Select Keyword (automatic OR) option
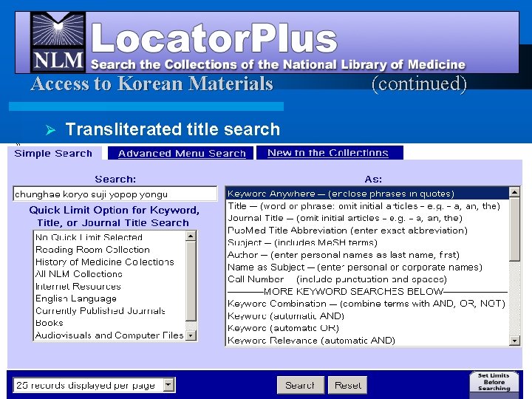 tap(367, 328)
